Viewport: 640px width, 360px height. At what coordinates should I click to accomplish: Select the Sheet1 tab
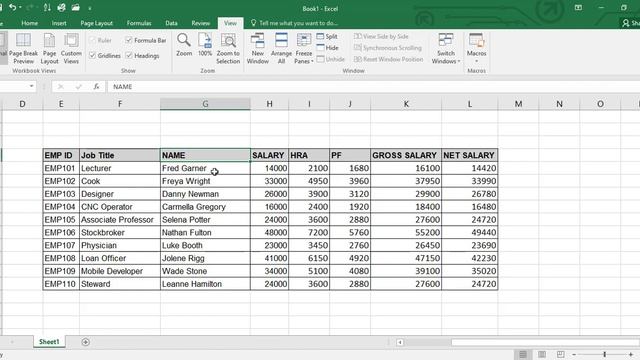pos(49,342)
